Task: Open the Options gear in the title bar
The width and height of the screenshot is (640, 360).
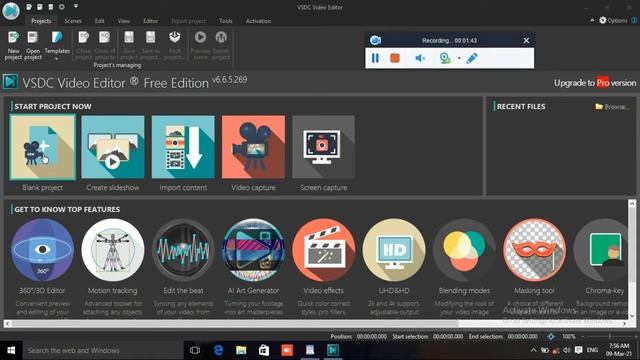Action: 613,20
